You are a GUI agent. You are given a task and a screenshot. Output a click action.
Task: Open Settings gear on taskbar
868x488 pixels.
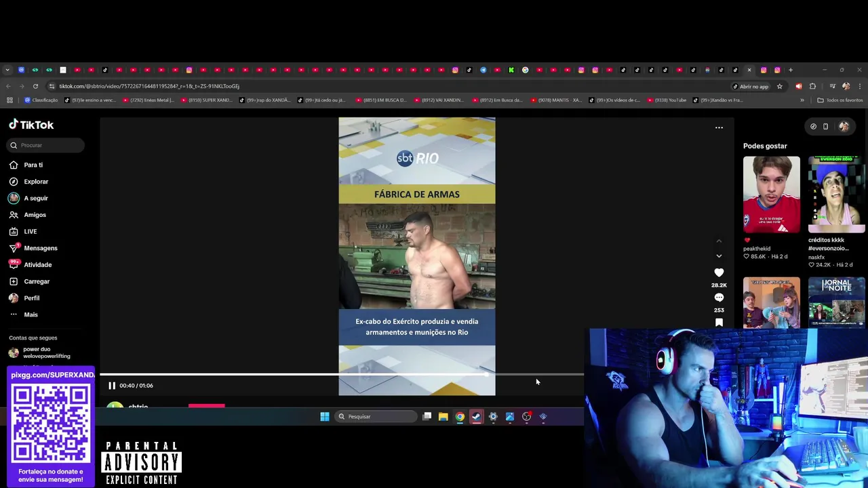point(493,417)
